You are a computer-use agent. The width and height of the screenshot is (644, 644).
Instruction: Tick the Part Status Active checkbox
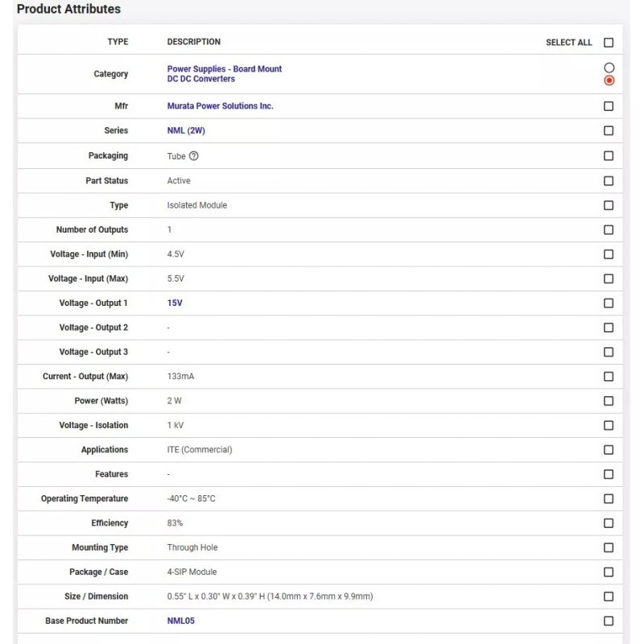click(609, 181)
